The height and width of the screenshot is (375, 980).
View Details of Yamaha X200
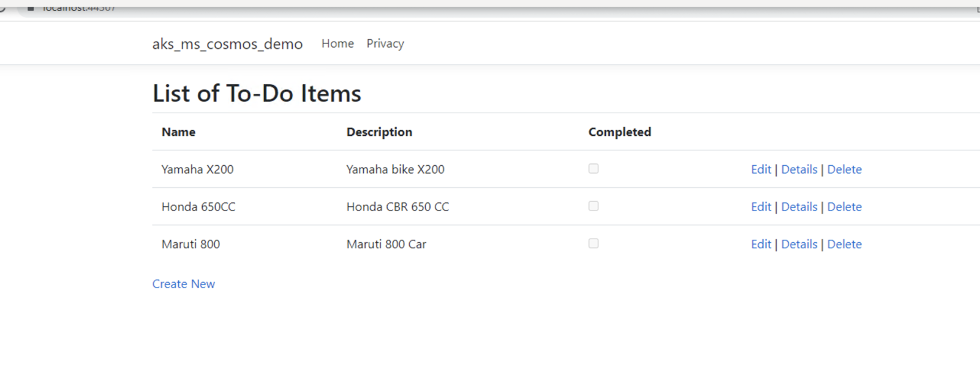click(799, 169)
